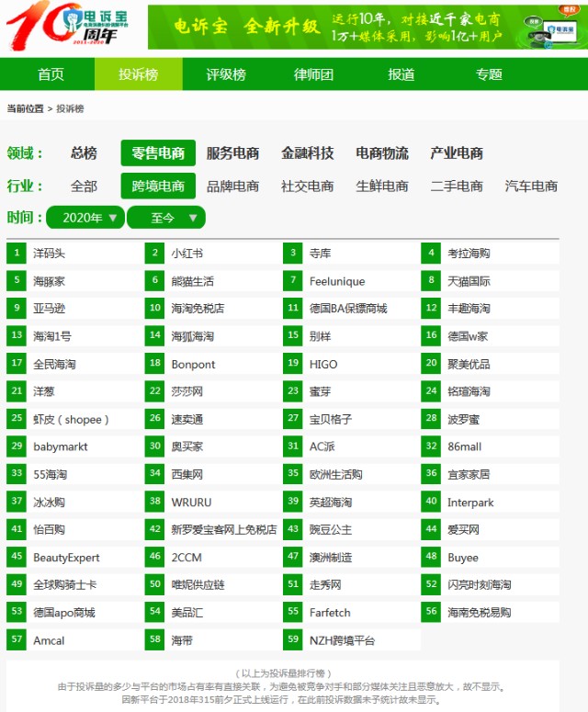
Task: Click 豌豆公主 entry
Action: [352, 529]
